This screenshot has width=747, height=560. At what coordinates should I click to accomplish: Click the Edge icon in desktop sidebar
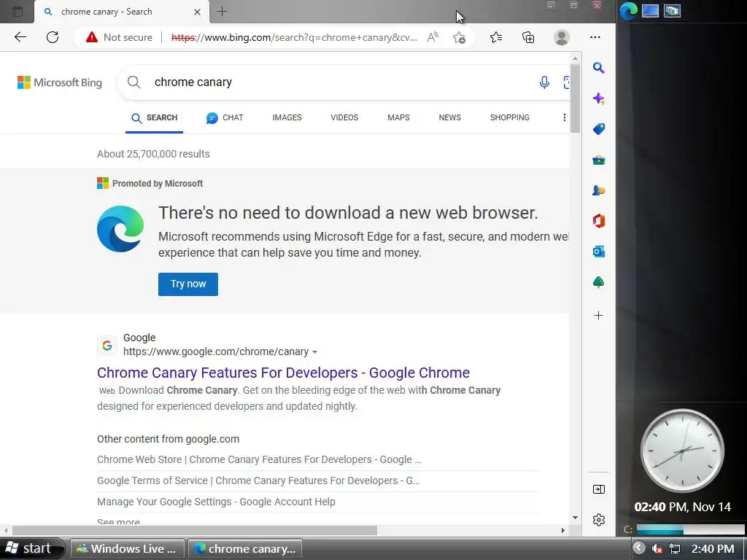(628, 11)
